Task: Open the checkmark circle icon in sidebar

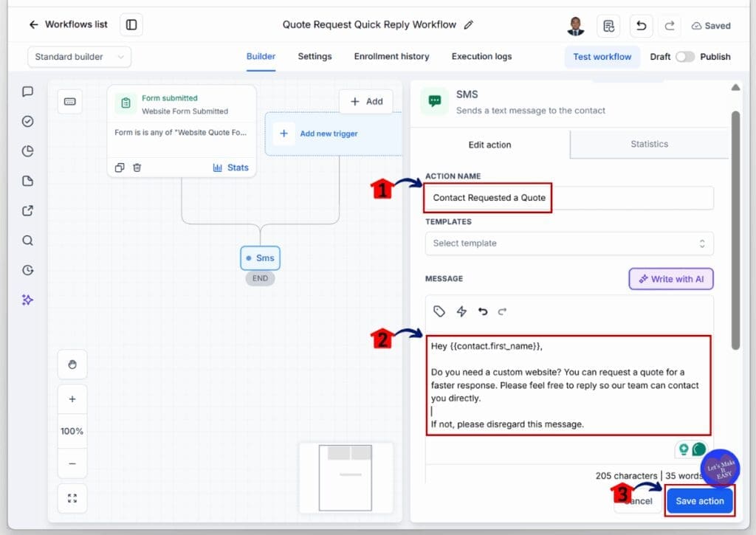Action: point(27,122)
